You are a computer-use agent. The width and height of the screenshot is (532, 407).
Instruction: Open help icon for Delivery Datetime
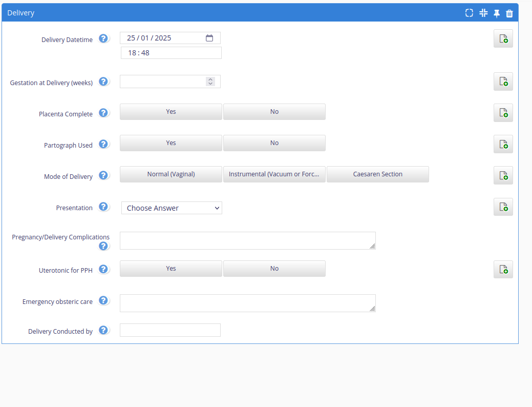pos(103,38)
